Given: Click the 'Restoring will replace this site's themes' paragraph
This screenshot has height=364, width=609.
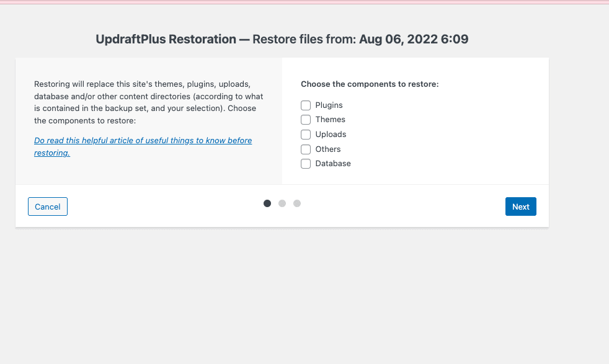Looking at the screenshot, I should tap(149, 102).
